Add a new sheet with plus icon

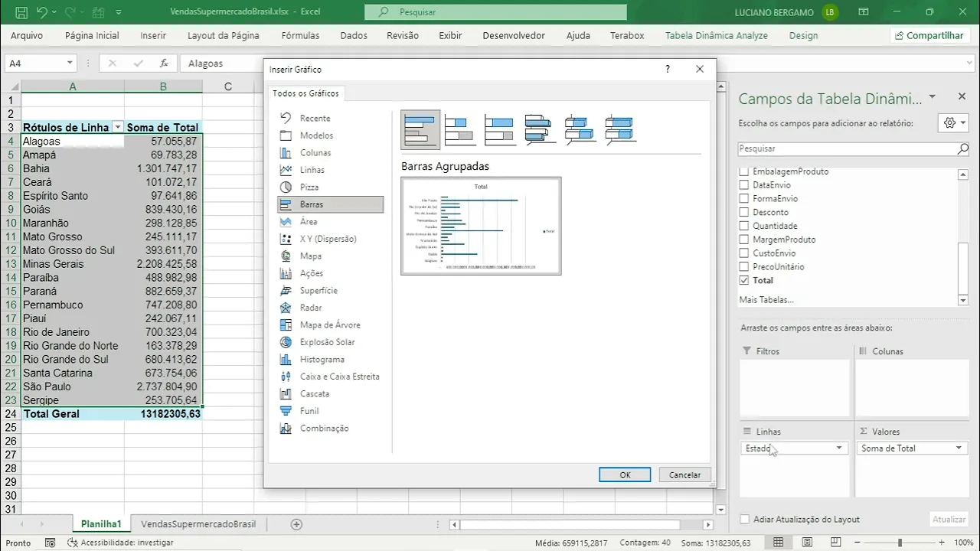point(296,524)
